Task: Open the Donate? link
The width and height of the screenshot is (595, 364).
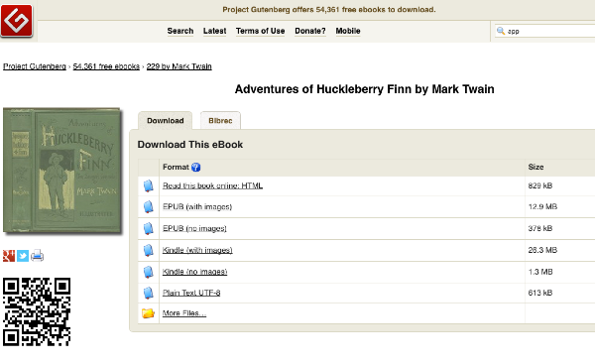Action: pos(310,31)
